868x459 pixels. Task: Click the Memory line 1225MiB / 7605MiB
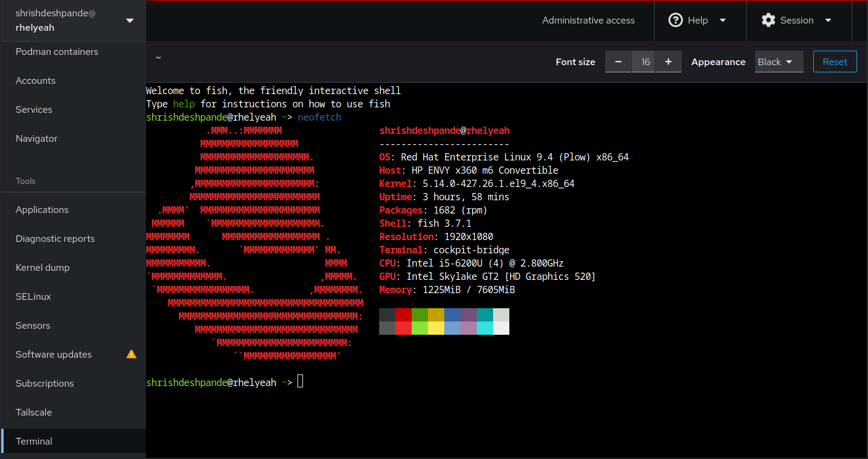coord(447,290)
